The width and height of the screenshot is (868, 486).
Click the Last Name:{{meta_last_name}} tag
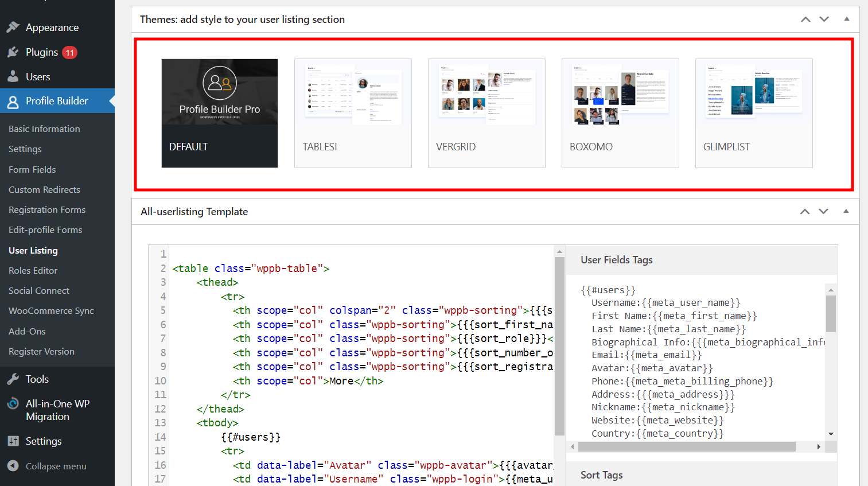coord(669,329)
